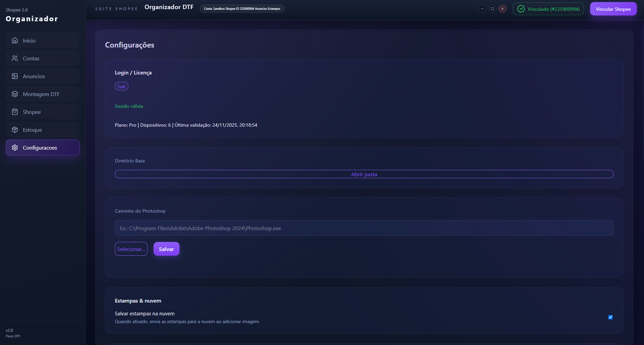Click the shopping bag icon beside Shopee
This screenshot has width=644, height=345.
(15, 112)
